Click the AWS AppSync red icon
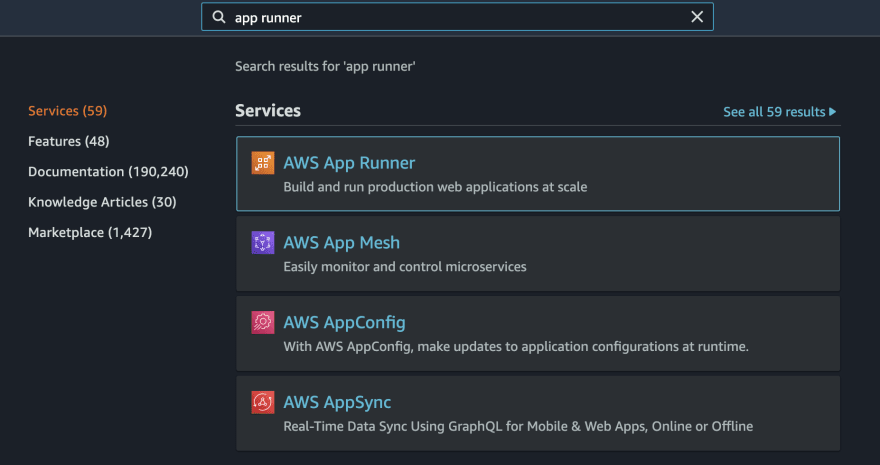This screenshot has height=465, width=880. coord(263,402)
